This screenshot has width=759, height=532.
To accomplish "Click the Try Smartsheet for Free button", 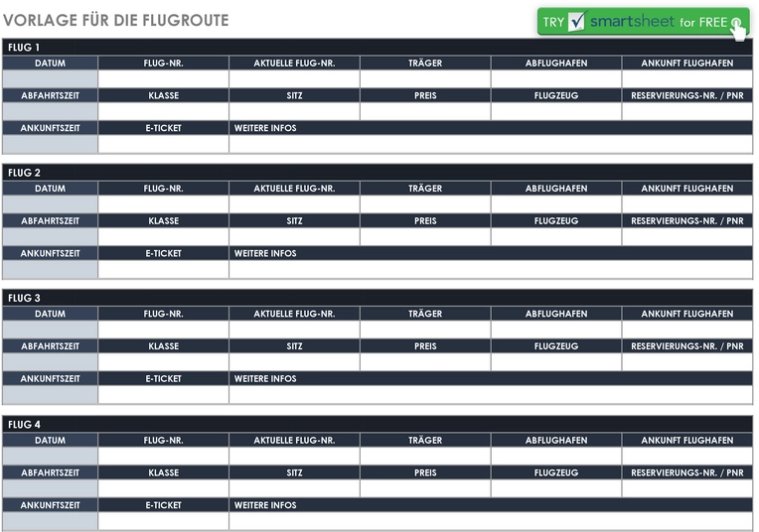I will click(642, 22).
